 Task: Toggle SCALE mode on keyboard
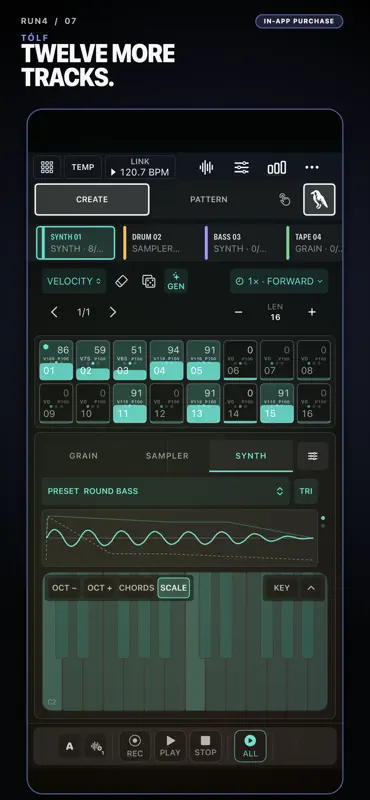tap(174, 588)
